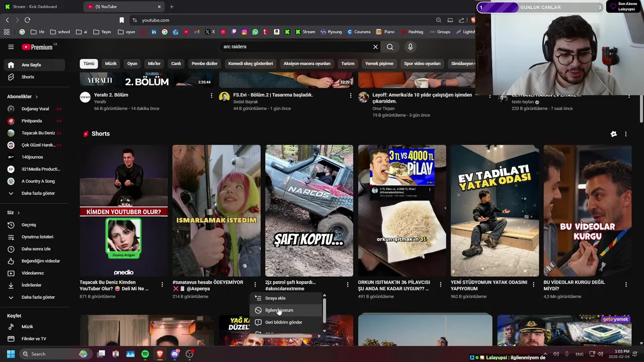
Task: Select the Oyun filter chip
Action: (132, 64)
